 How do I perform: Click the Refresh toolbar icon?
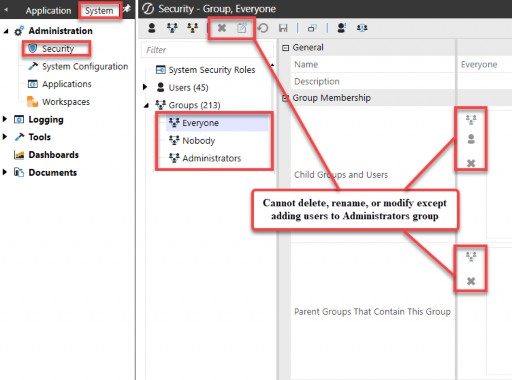point(263,28)
